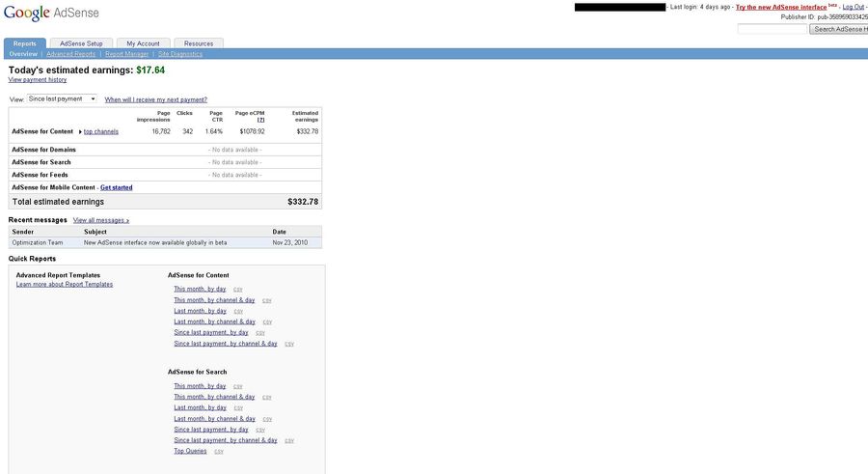
Task: Open Search Last month, by channel & day
Action: click(x=215, y=419)
